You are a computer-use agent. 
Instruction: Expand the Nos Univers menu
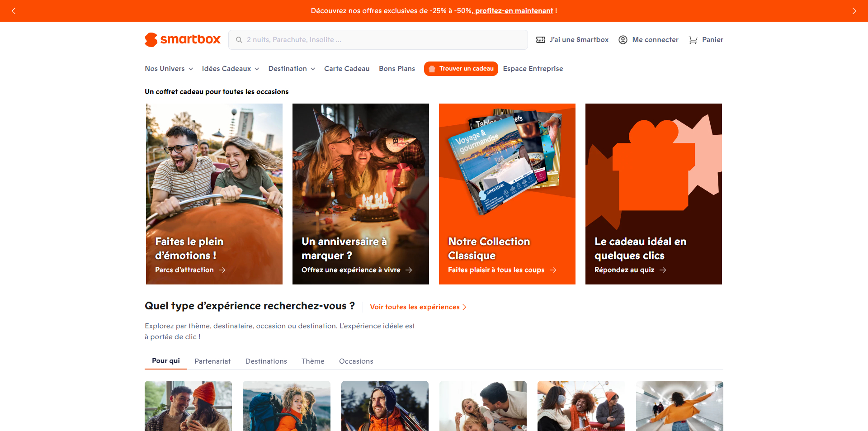point(169,69)
